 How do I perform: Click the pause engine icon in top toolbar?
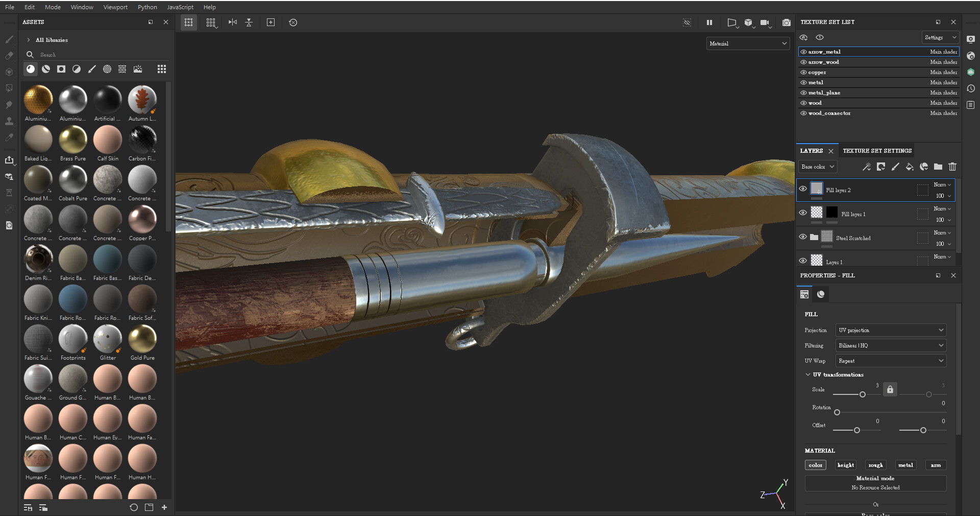pos(709,22)
